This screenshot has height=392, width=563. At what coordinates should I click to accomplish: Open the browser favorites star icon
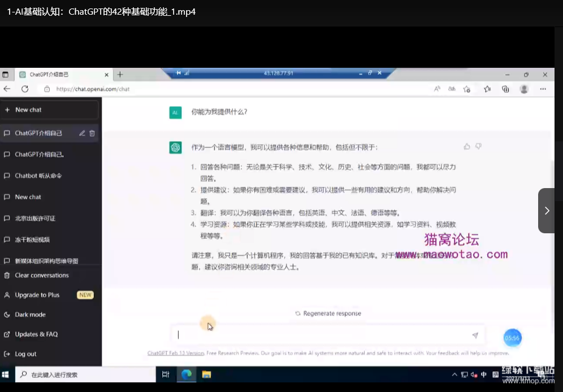487,89
